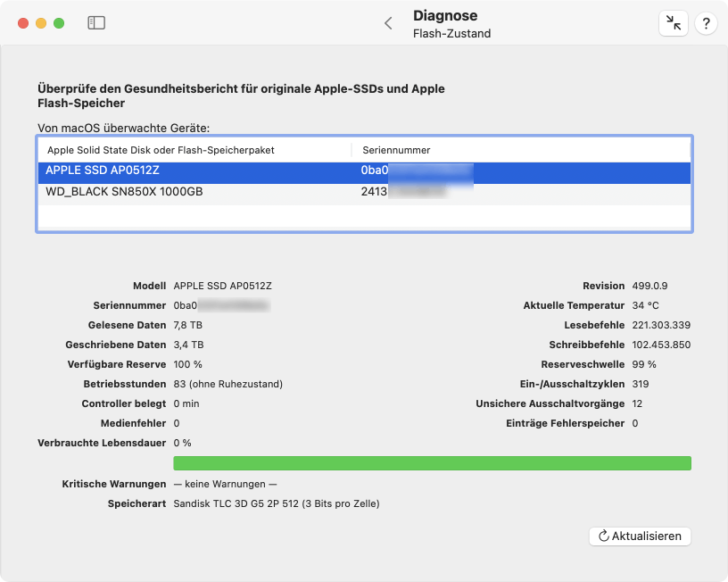Click the Reserveschwelle value 99 %
Screen dimensions: 728x582
pos(644,364)
